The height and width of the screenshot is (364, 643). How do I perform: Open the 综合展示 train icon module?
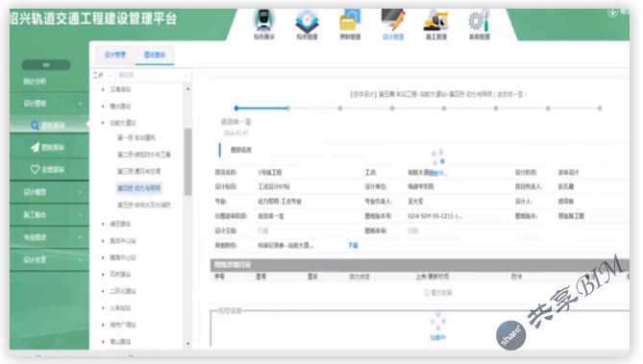[x=263, y=24]
